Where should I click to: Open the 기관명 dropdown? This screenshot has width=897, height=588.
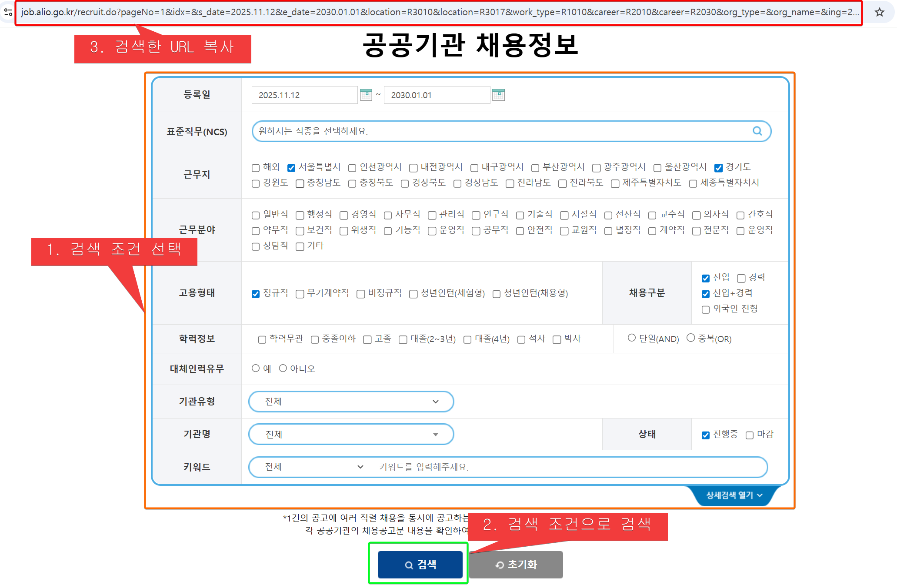(351, 434)
